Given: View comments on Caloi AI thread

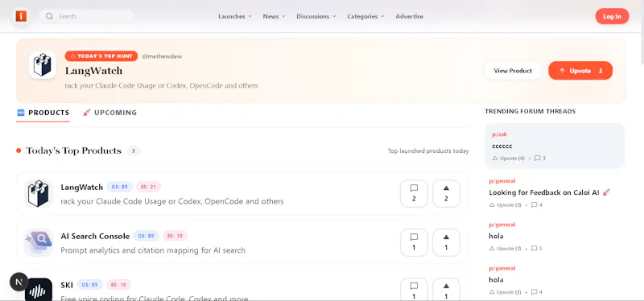Looking at the screenshot, I should pos(536,204).
